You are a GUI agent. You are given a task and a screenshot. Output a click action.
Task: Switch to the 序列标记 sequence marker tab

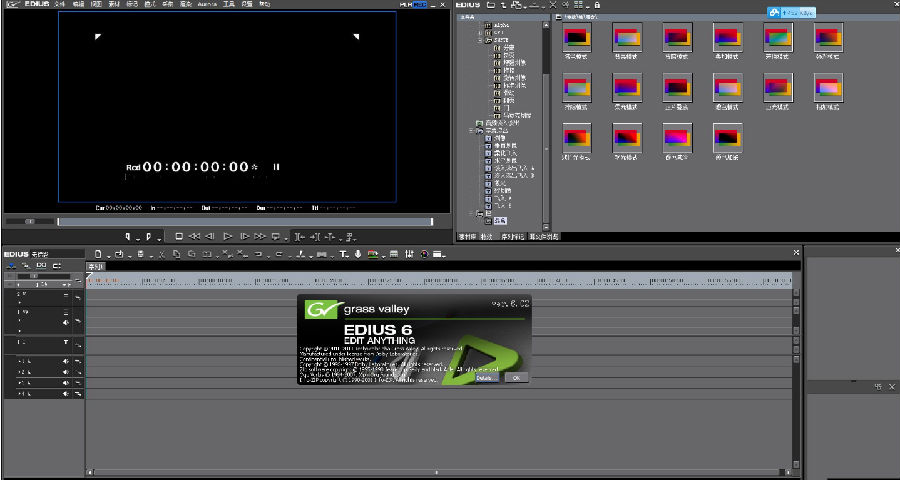tap(514, 237)
